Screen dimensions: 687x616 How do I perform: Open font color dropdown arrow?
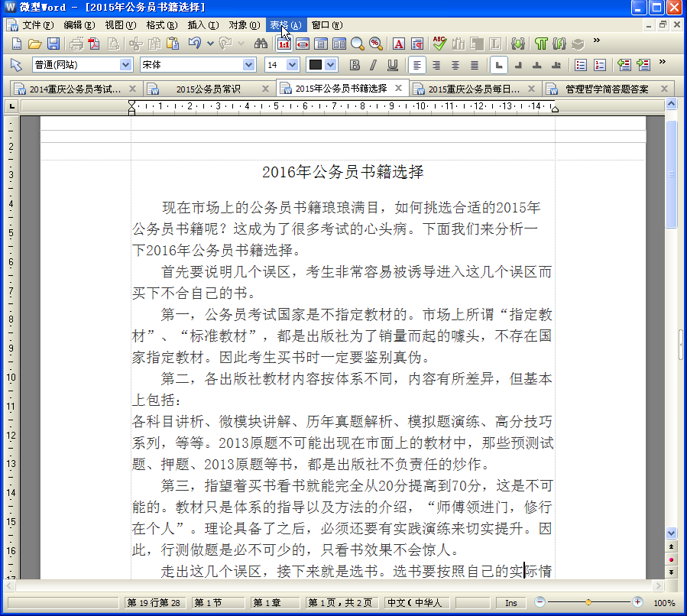(331, 65)
